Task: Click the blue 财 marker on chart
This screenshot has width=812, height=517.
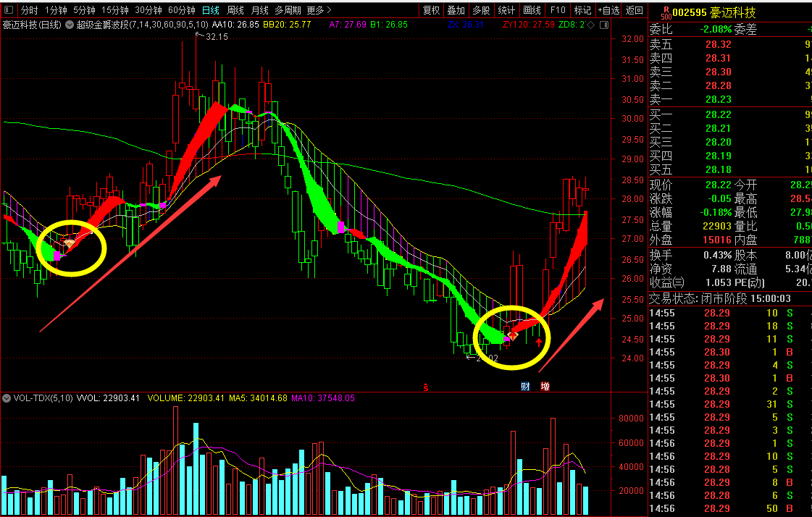Action: click(x=526, y=387)
